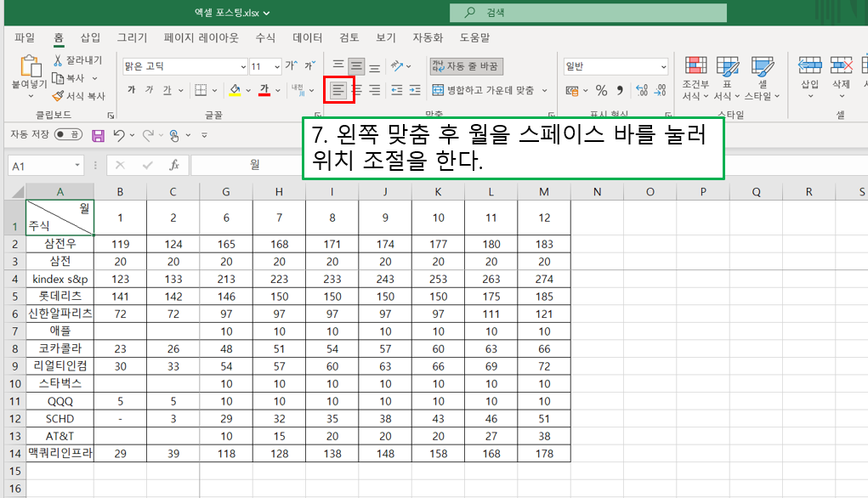The width and height of the screenshot is (868, 498).
Task: Click the cell borders icon
Action: point(201,89)
